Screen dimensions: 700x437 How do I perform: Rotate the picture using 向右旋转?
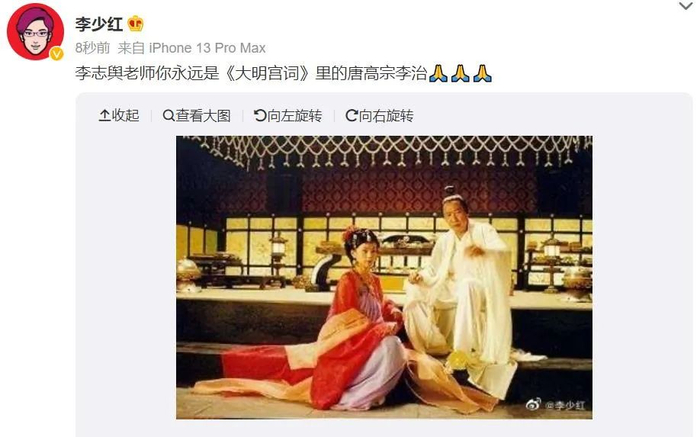point(379,116)
